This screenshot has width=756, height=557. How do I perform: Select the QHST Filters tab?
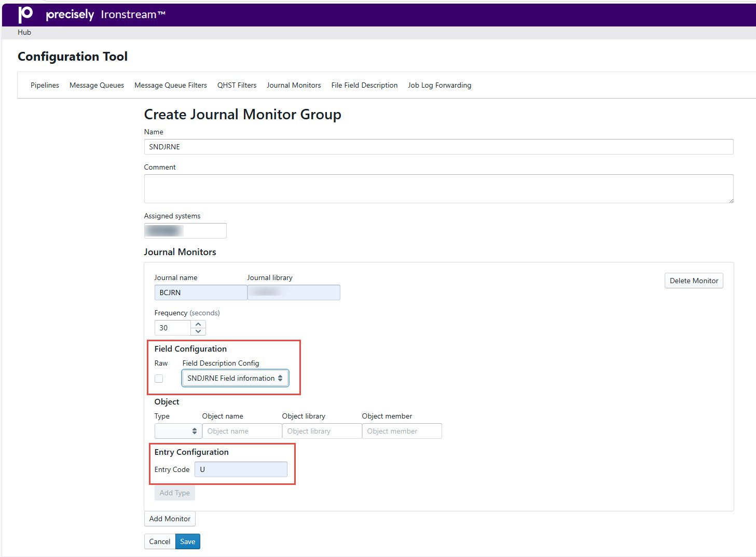[237, 85]
